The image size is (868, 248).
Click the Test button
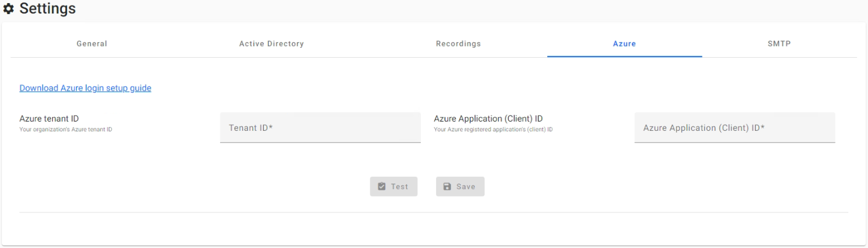coord(394,187)
